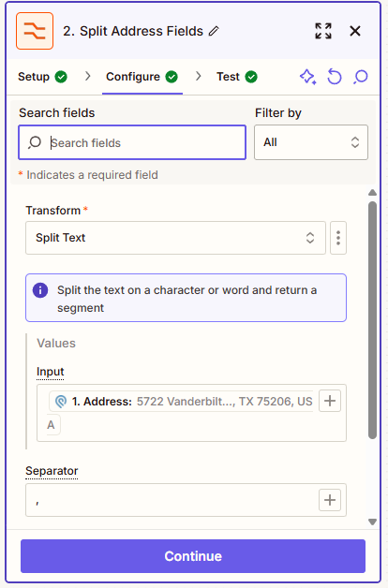Switch to the Test tab
The height and width of the screenshot is (588, 388).
pyautogui.click(x=237, y=77)
